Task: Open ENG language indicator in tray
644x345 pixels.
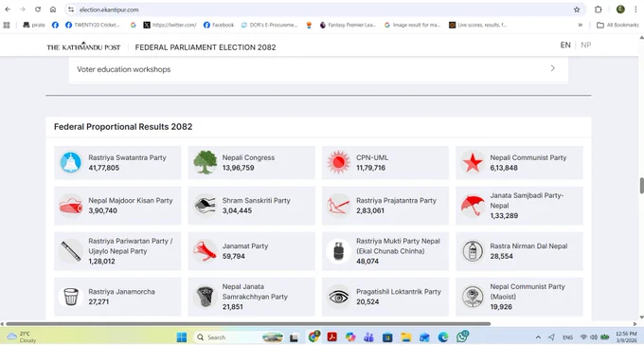Action: (x=567, y=337)
